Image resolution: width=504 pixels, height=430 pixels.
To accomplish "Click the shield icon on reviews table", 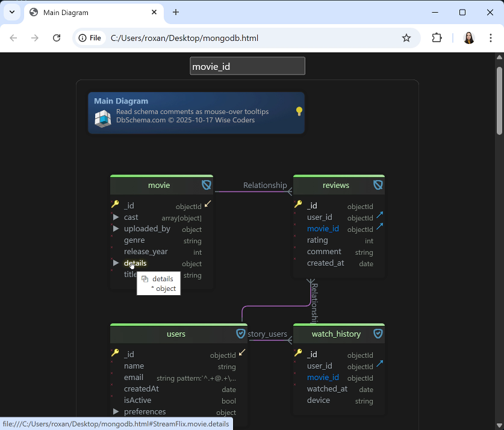I will click(378, 185).
